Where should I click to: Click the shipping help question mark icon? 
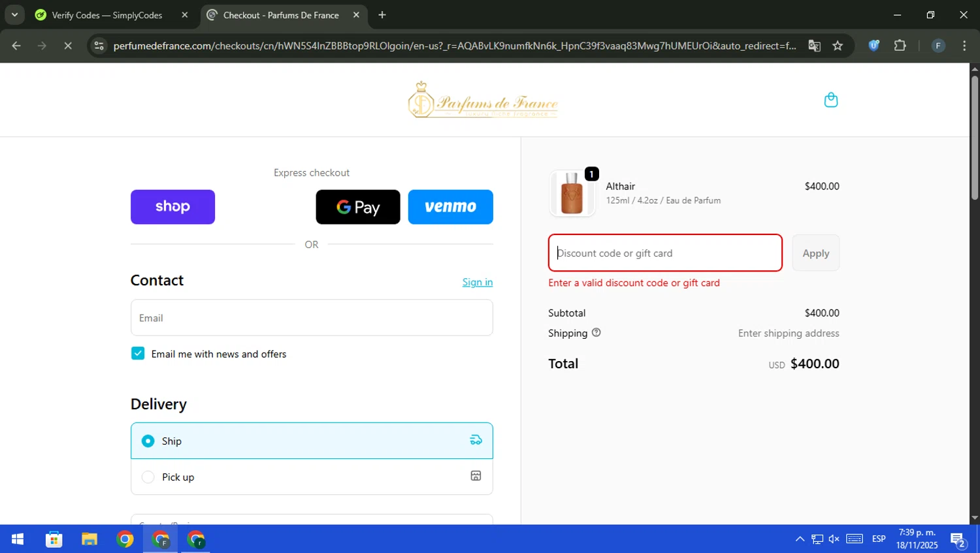(x=596, y=332)
